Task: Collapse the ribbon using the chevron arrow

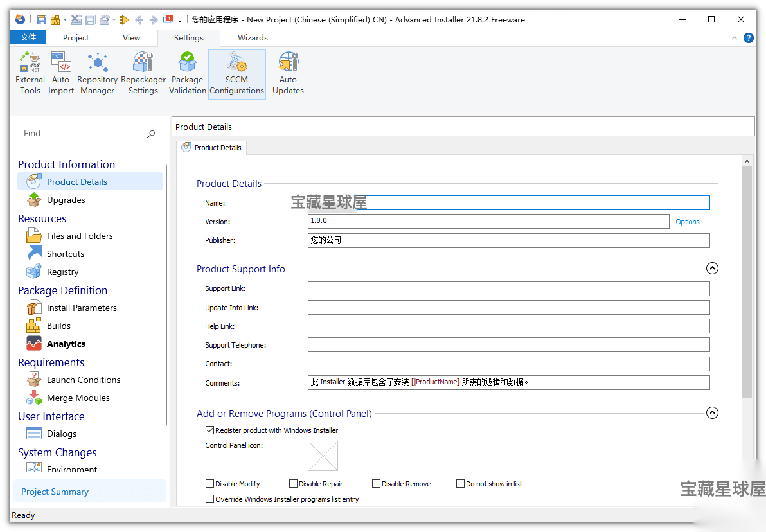Action: click(734, 38)
